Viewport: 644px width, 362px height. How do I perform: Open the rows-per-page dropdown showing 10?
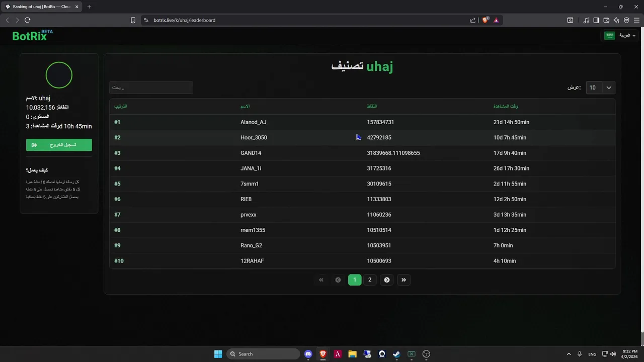[600, 87]
